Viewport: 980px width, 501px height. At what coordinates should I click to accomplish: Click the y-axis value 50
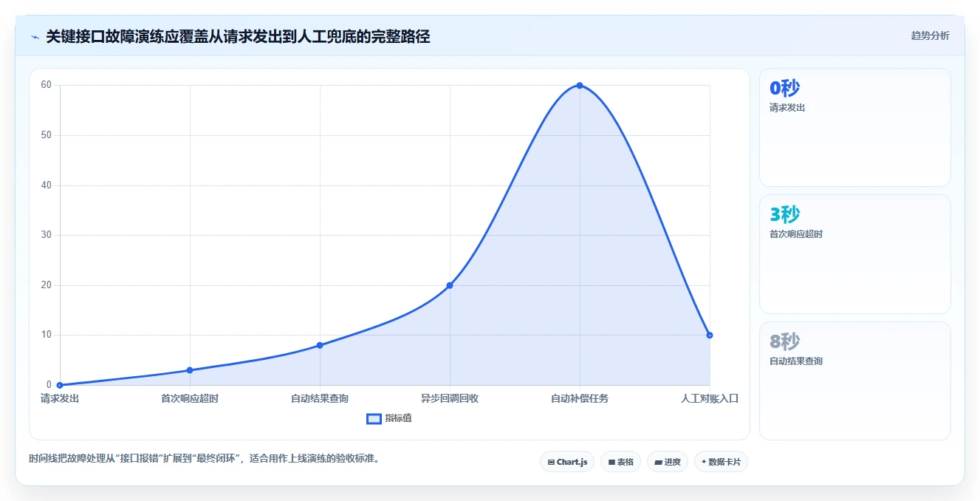tap(46, 135)
